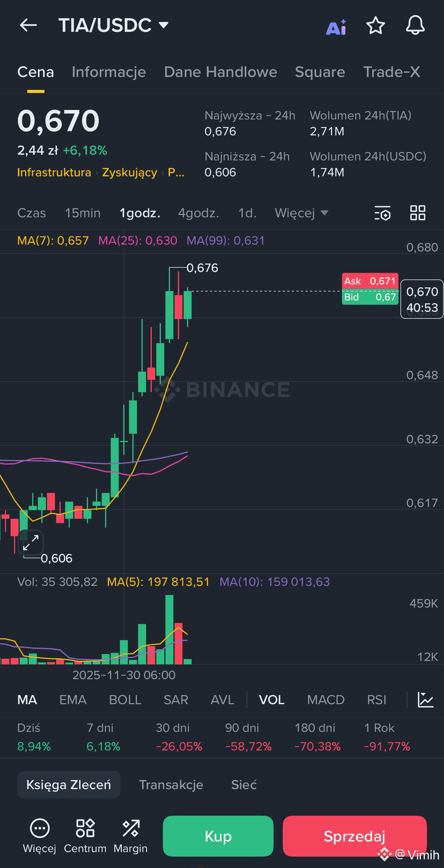Tap the back arrow icon
Viewport: 444px width, 868px height.
(x=28, y=25)
